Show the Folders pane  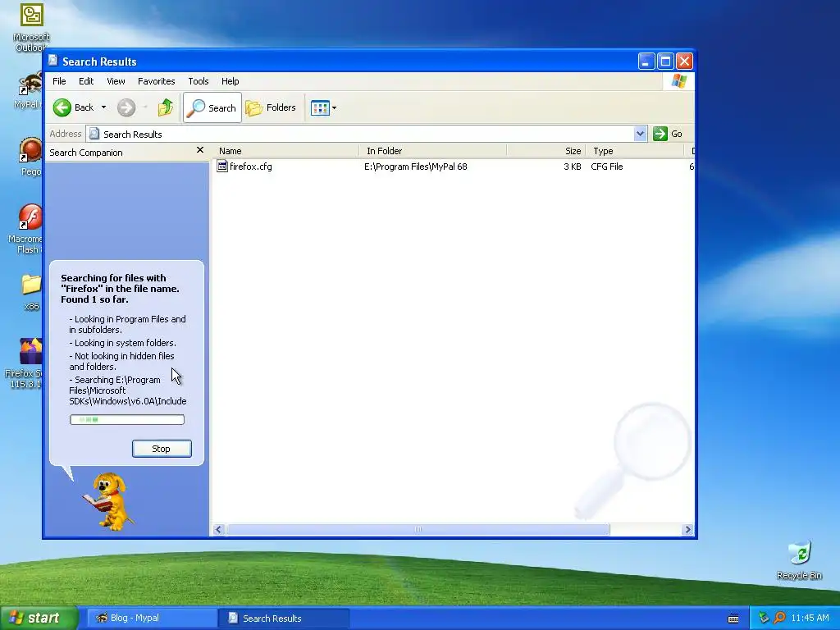coord(271,107)
